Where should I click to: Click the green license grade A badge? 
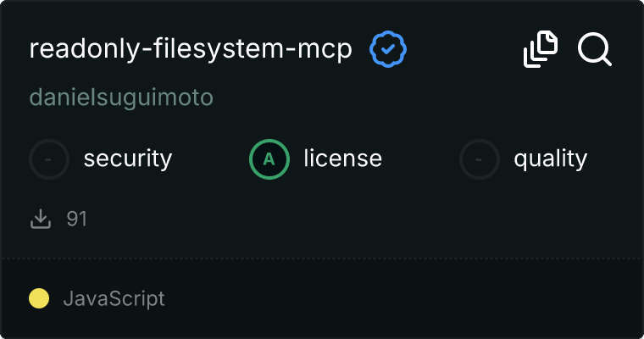tap(269, 158)
